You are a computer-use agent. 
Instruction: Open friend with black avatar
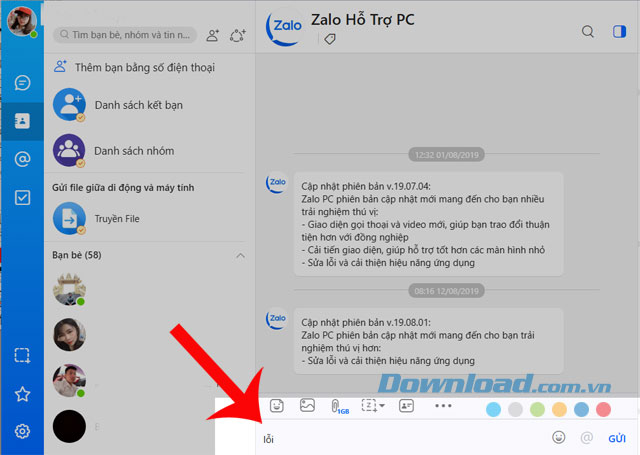click(x=69, y=426)
